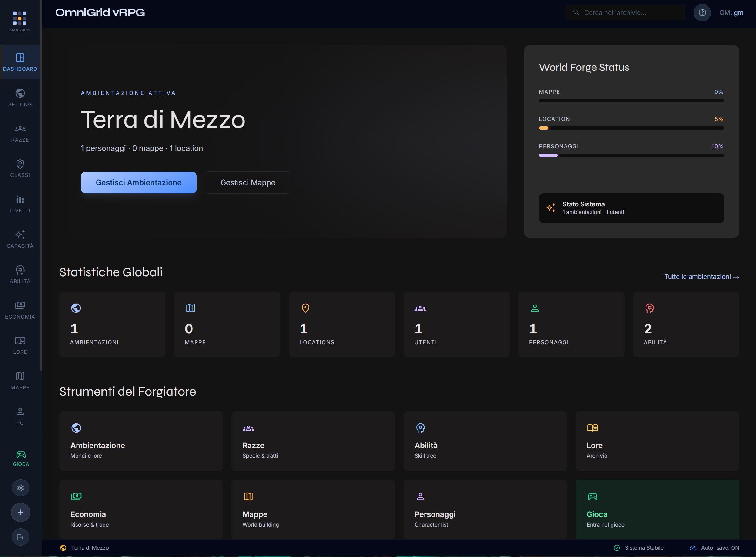
Task: Click the Utenti stat group icon
Action: tap(420, 308)
